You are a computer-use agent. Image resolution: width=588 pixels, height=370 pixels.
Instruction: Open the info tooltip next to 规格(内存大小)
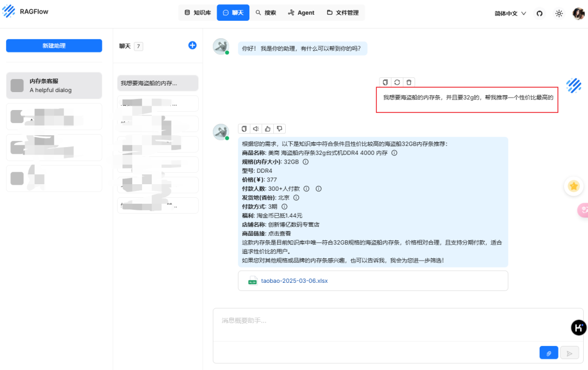306,162
